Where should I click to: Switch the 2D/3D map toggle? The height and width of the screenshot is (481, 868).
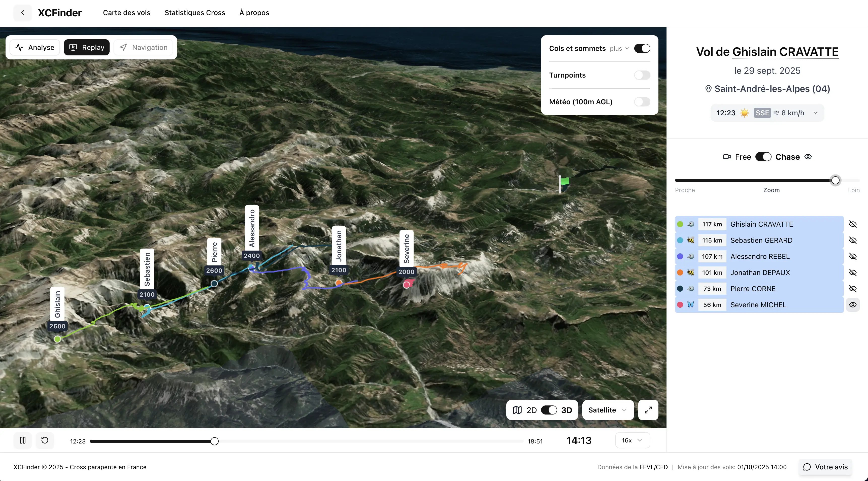(549, 410)
